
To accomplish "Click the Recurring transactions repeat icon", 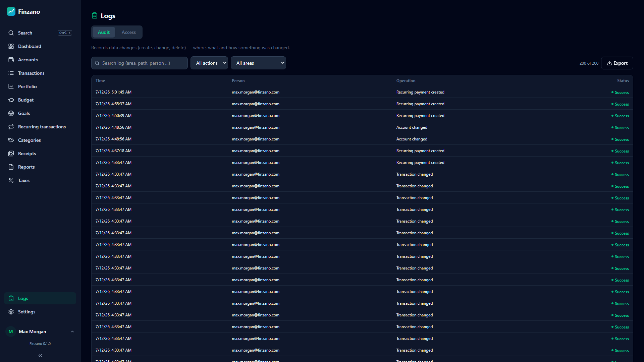I will (11, 127).
